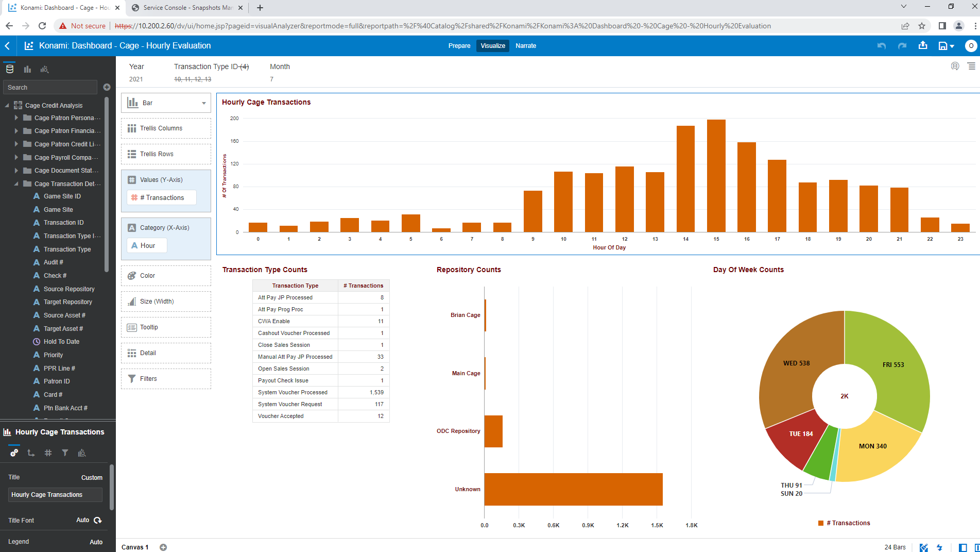The height and width of the screenshot is (552, 980).
Task: Toggle the left panel layout icon in status bar
Action: coord(962,547)
